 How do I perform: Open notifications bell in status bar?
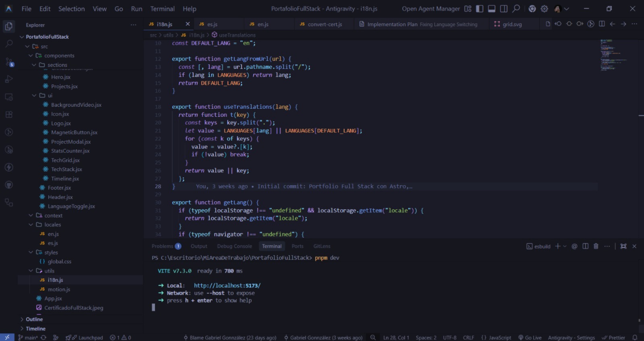pyautogui.click(x=635, y=337)
